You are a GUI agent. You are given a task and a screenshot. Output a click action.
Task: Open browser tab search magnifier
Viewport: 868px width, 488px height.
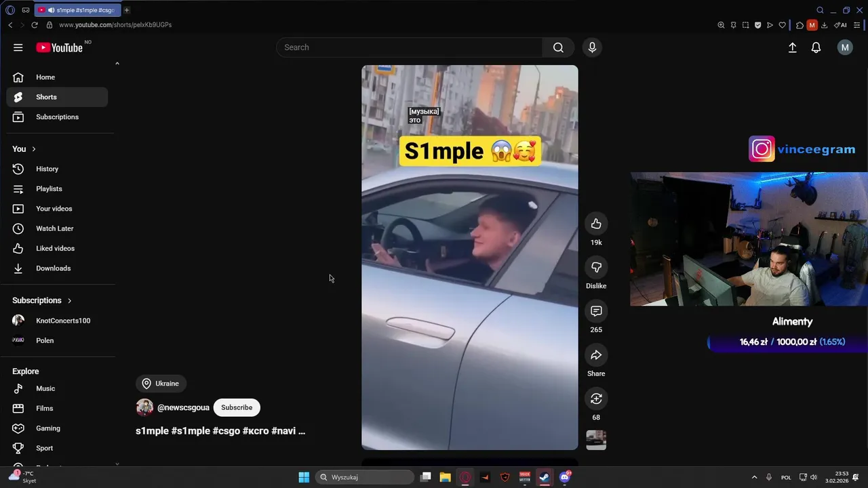(x=820, y=10)
